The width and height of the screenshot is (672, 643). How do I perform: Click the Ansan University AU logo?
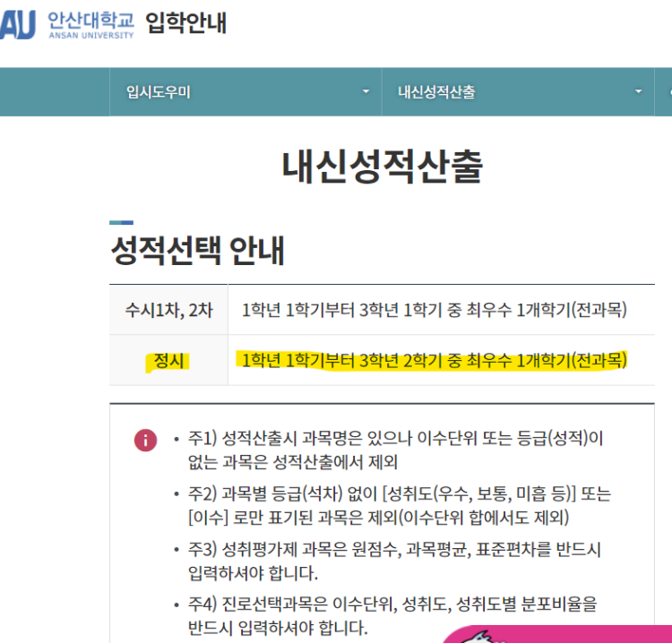(18, 25)
